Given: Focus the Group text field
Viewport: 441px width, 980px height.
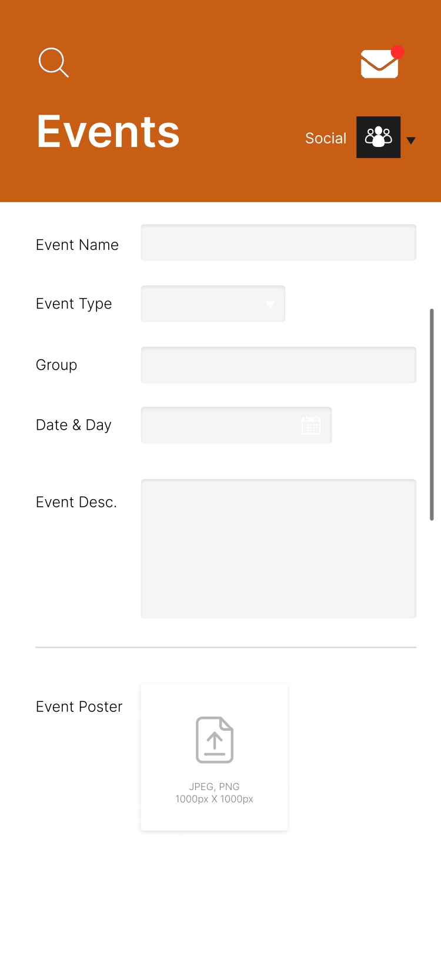Looking at the screenshot, I should pyautogui.click(x=278, y=365).
